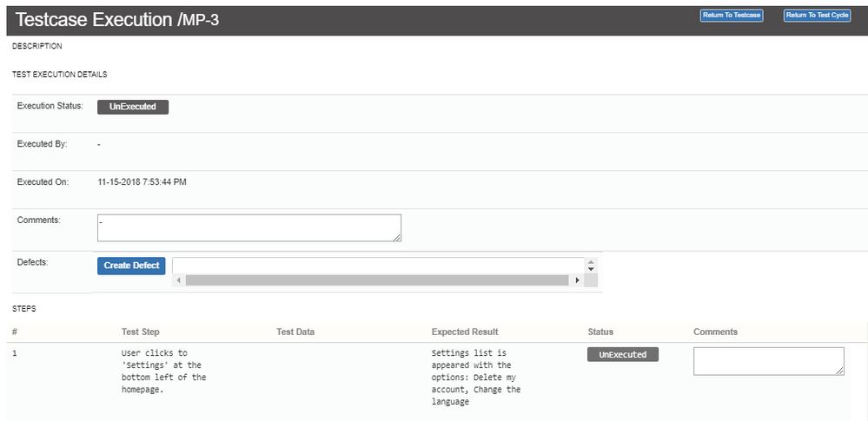Viewport: 868px width, 421px height.
Task: Click the defects box down arrow
Action: click(x=591, y=269)
